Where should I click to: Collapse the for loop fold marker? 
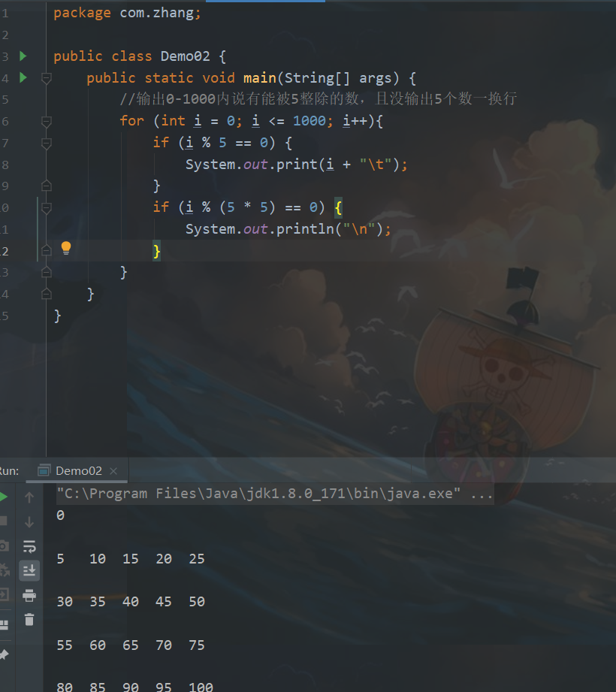click(47, 122)
